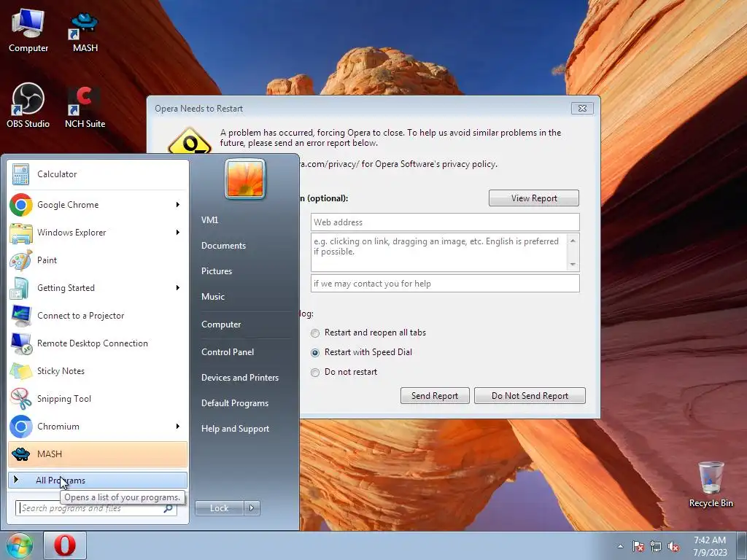The height and width of the screenshot is (560, 747).
Task: Select the Computer desktop icon
Action: point(28,31)
